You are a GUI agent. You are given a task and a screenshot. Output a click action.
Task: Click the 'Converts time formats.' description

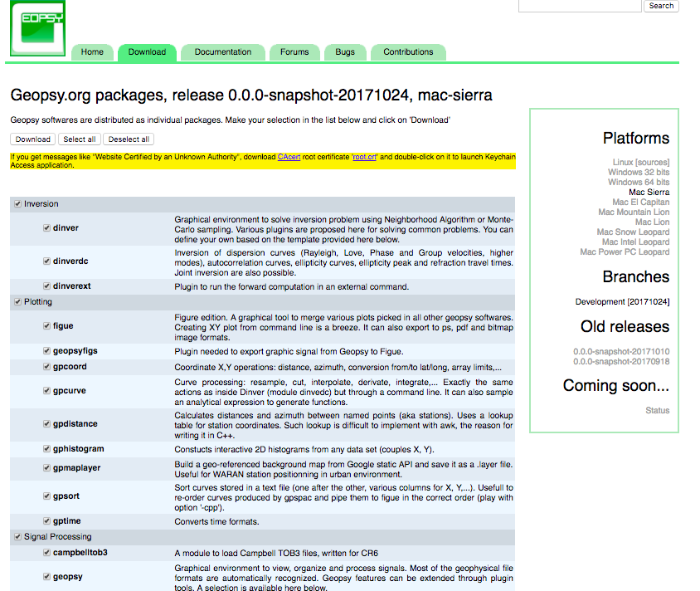(216, 521)
